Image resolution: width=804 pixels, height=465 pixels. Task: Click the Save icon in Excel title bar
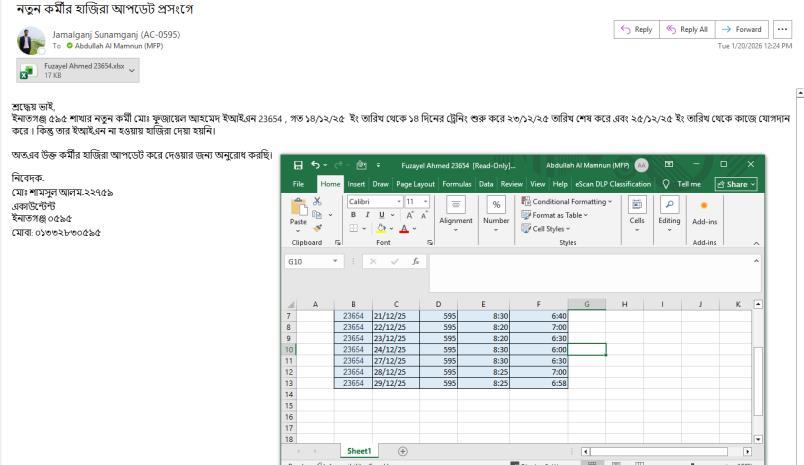(x=298, y=165)
